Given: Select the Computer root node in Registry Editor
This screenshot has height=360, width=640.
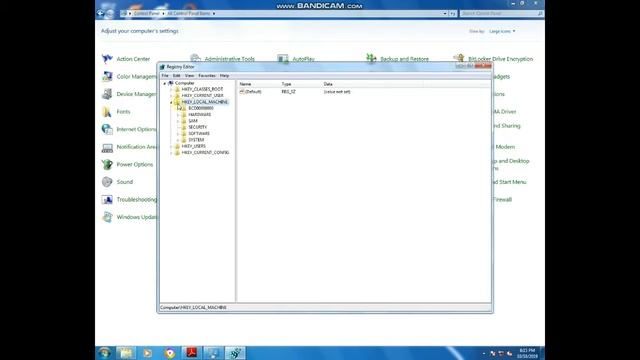Looking at the screenshot, I should (184, 83).
